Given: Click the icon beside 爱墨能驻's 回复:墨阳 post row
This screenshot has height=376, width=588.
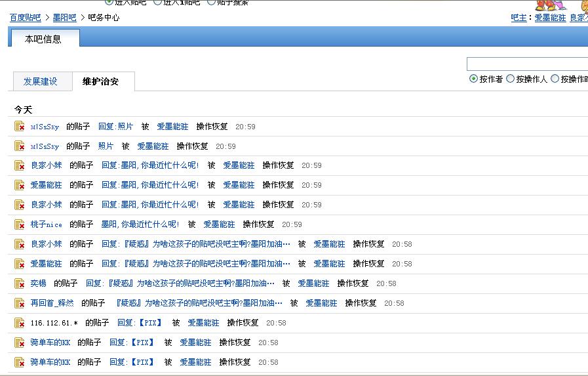Looking at the screenshot, I should (20, 185).
